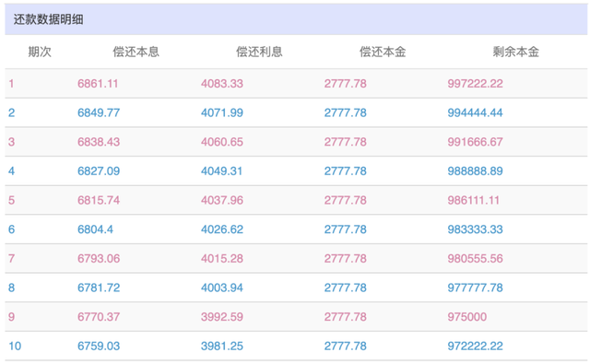The width and height of the screenshot is (590, 364).
Task: Click remaining principal 975000
Action: point(467,317)
